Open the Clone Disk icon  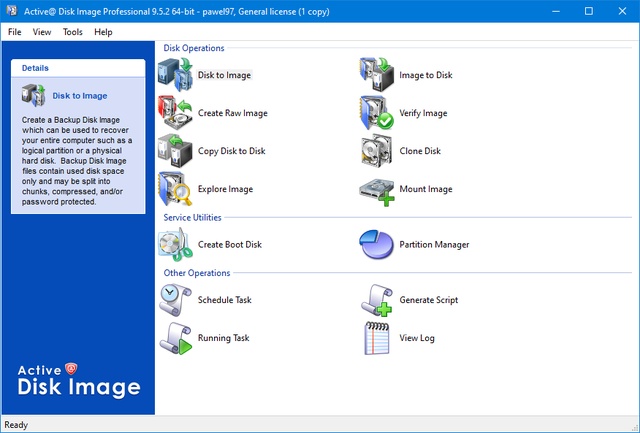click(376, 151)
